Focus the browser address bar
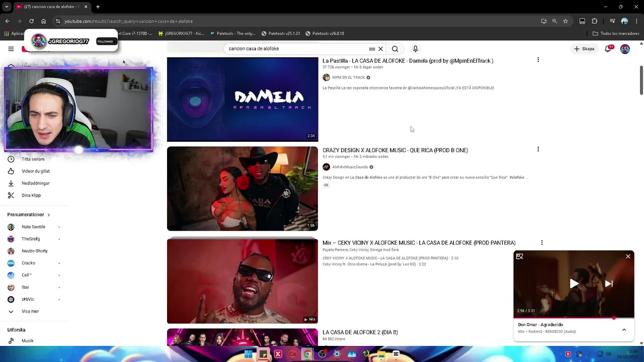 [297, 21]
